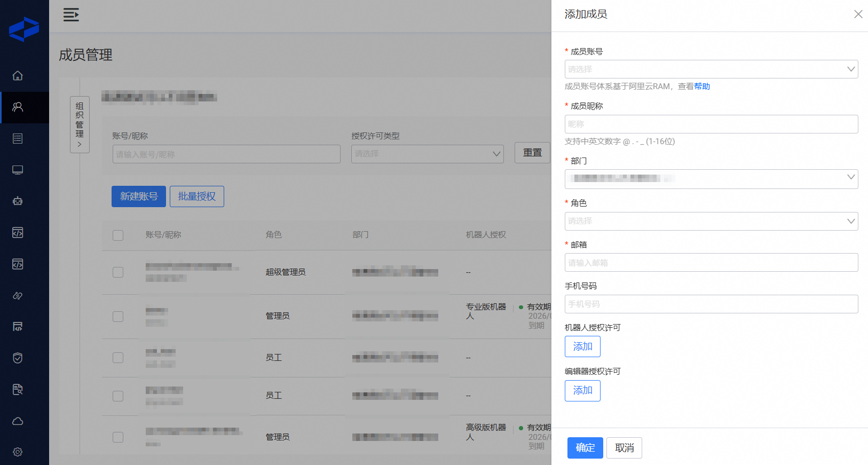
Task: Open the cloud icon in the sidebar
Action: click(x=18, y=421)
